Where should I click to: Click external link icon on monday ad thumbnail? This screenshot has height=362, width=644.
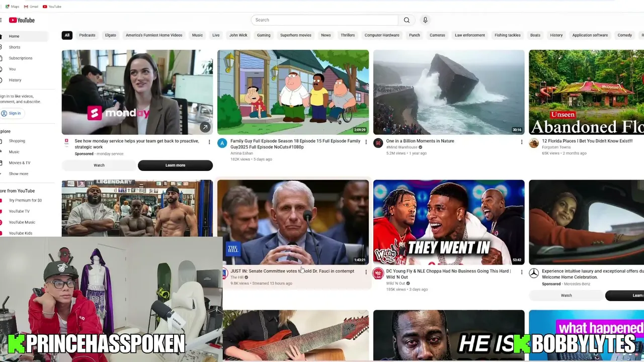[x=205, y=127]
